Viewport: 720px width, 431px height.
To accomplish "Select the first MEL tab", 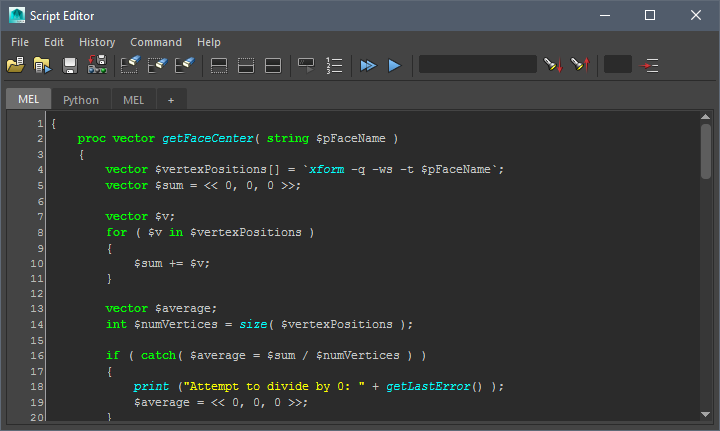I will click(x=28, y=99).
